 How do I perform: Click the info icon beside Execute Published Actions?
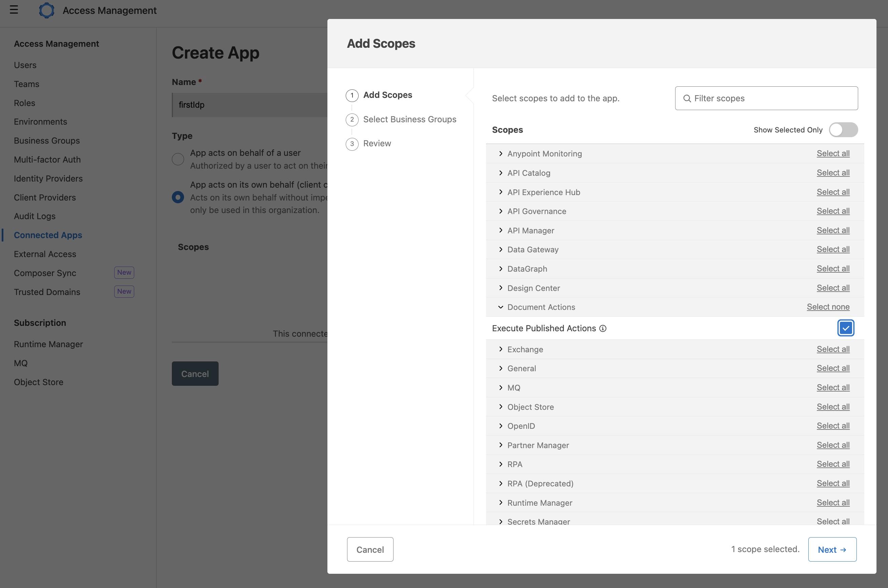point(603,329)
